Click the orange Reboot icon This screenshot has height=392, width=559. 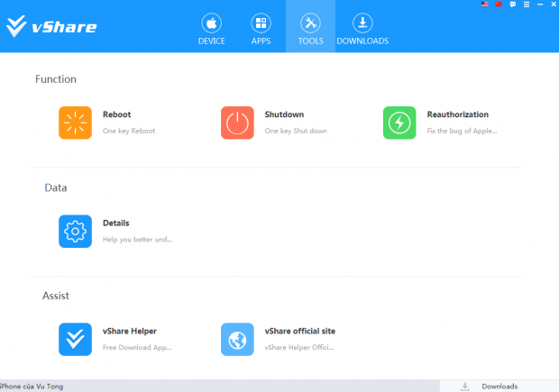coord(75,123)
